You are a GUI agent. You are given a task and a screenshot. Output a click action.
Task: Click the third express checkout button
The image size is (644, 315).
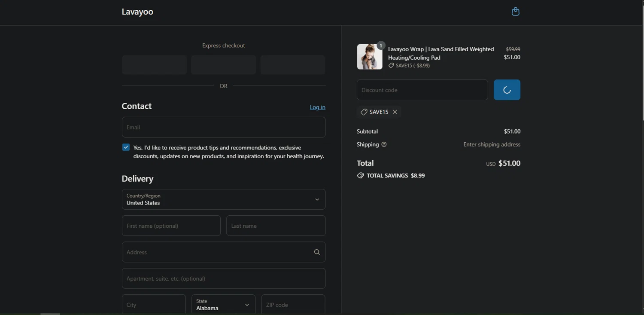(293, 65)
